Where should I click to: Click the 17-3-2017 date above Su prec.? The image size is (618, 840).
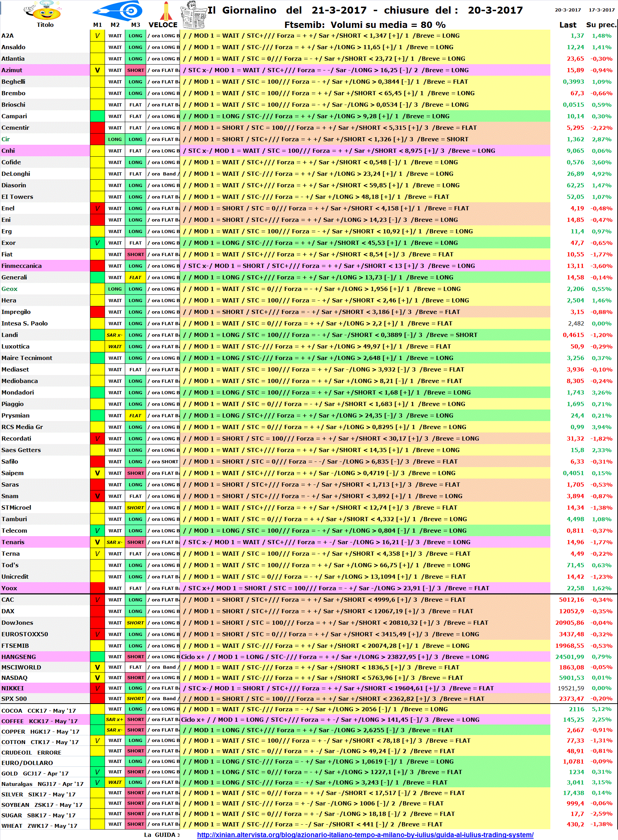click(x=602, y=10)
